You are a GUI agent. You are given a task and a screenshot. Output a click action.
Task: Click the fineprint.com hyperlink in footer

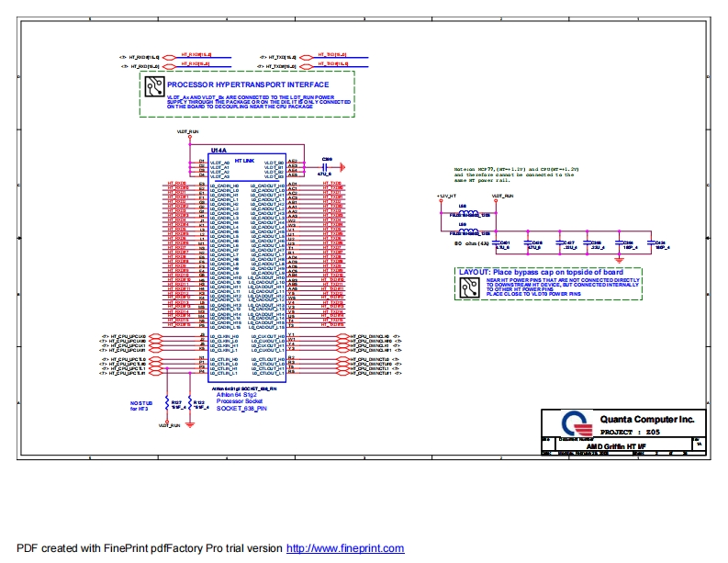point(345,548)
